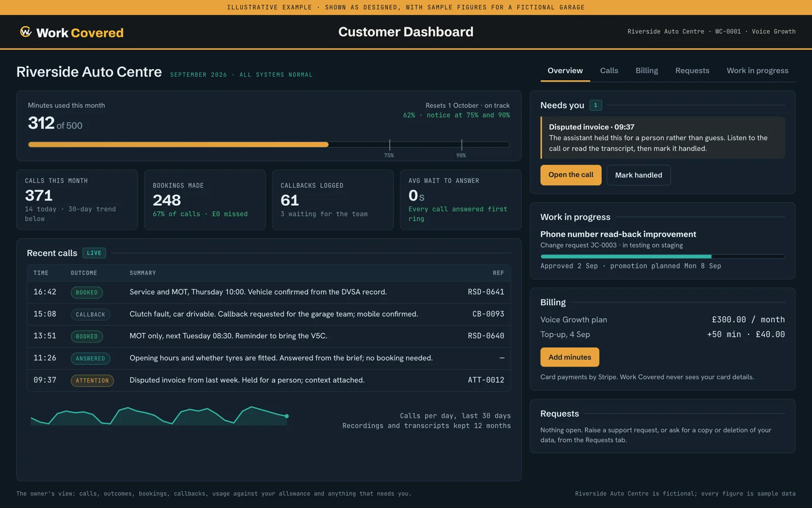Click the minutes used progress bar
The image size is (812, 508).
pos(269,145)
